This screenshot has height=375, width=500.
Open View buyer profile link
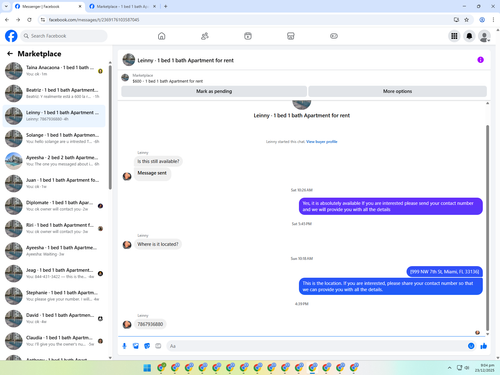[322, 142]
